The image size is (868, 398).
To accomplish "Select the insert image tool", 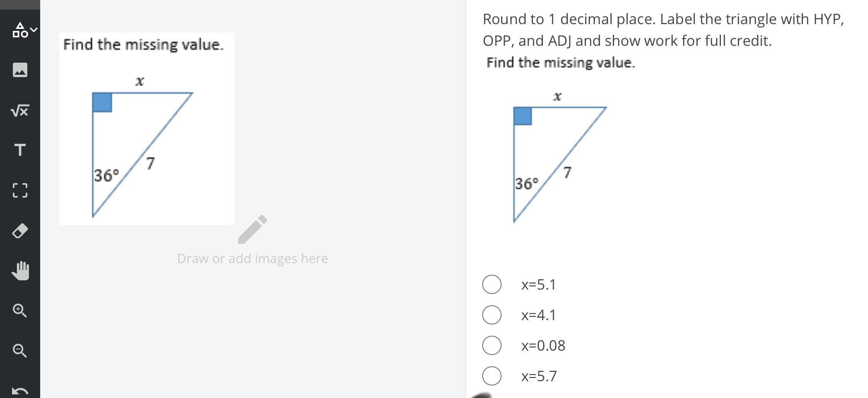I will coord(20,70).
